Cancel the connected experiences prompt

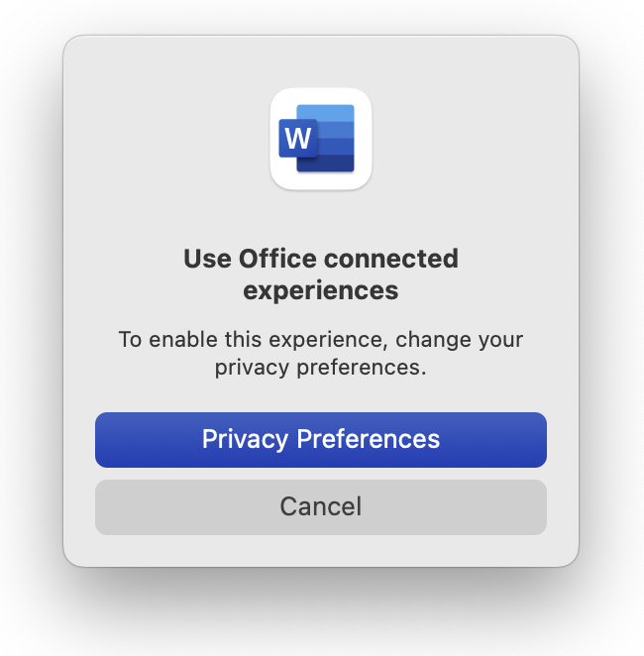click(x=321, y=507)
